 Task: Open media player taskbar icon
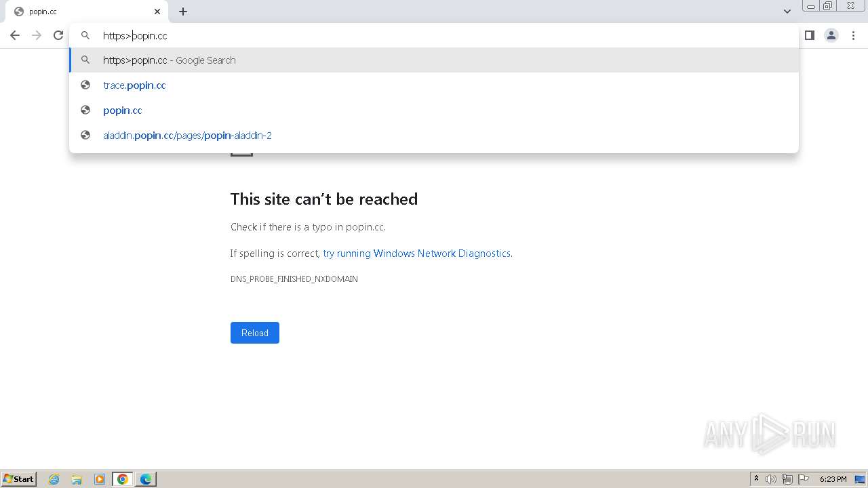click(100, 479)
